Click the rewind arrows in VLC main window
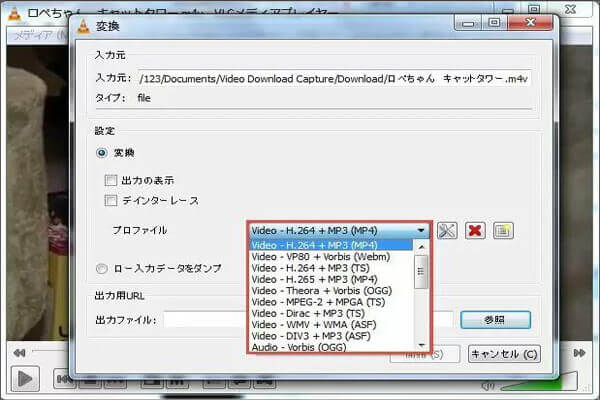 19,353
